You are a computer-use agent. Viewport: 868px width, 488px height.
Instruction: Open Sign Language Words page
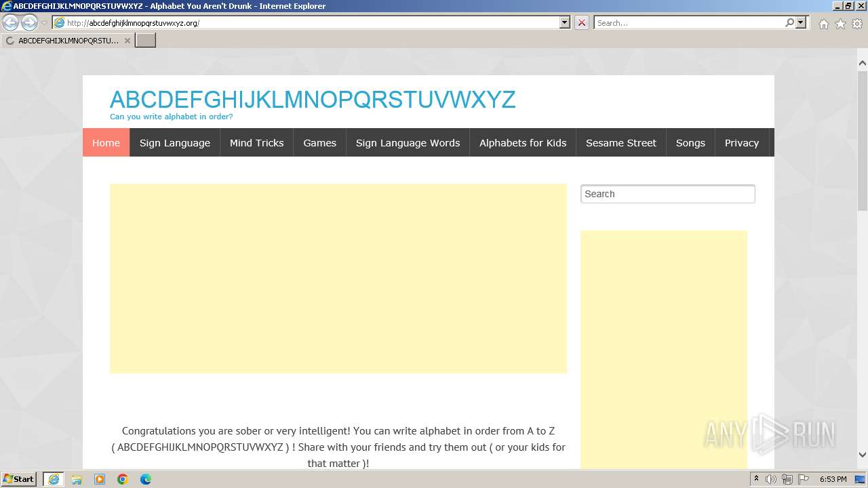[408, 142]
